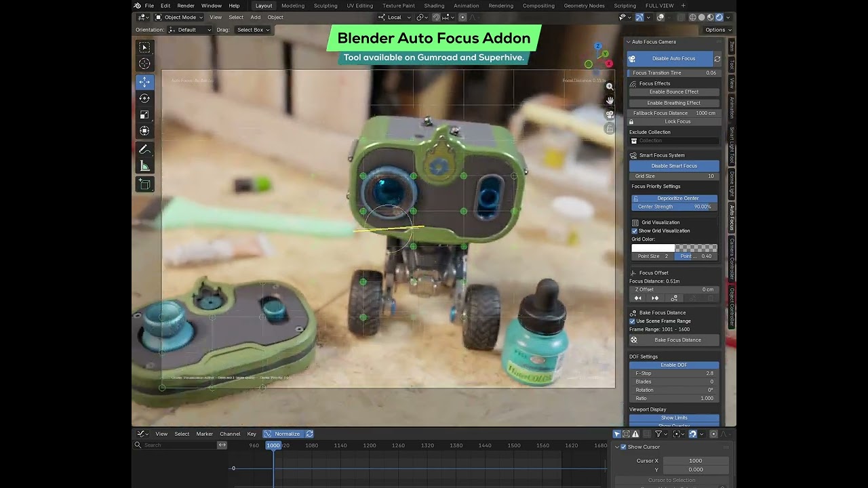This screenshot has height=488, width=868.
Task: Open the viewport editor type dropdown
Action: (x=143, y=18)
